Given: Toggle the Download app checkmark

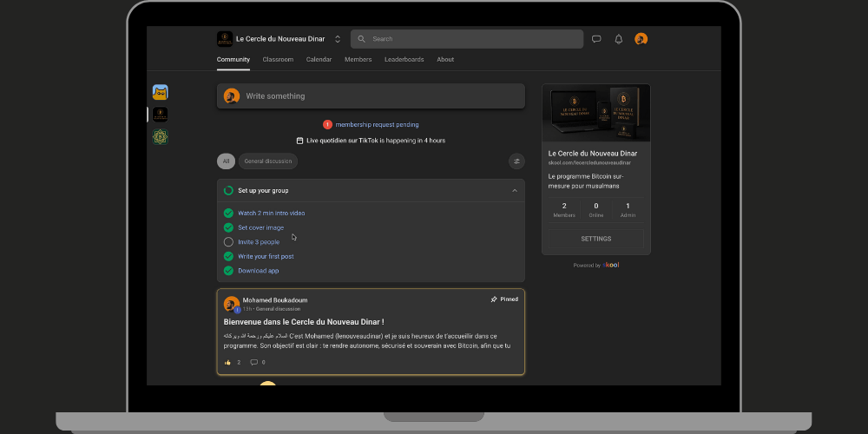Looking at the screenshot, I should (228, 271).
